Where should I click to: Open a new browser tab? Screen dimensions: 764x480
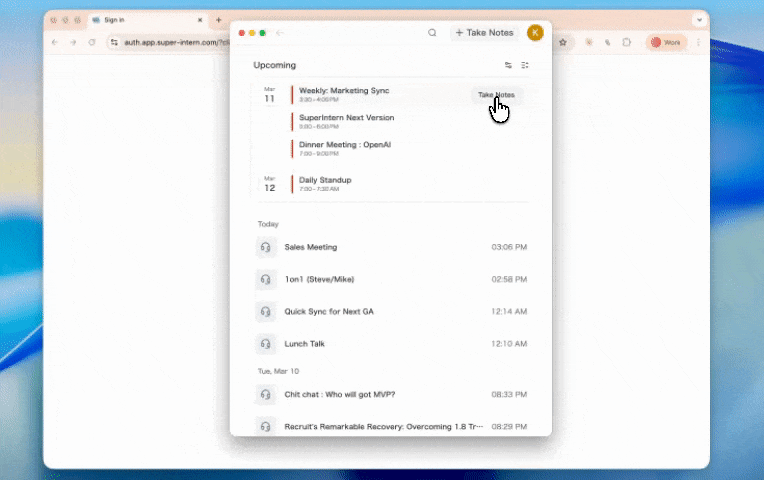(218, 20)
